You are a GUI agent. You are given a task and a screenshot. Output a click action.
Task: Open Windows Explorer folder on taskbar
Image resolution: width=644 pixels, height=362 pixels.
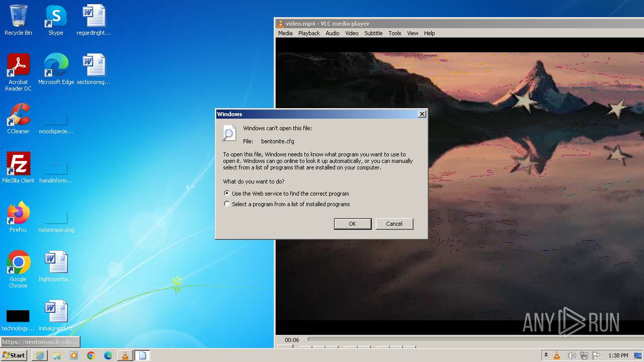tap(57, 355)
